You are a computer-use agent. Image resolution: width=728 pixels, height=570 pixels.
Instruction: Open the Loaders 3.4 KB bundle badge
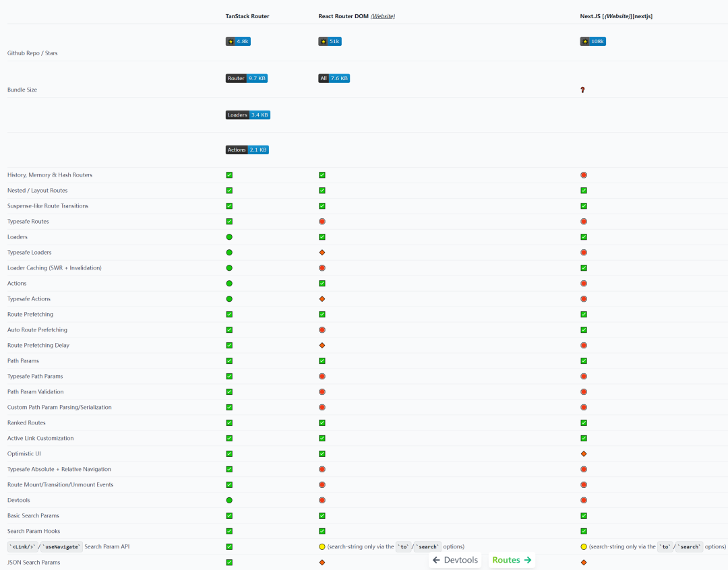pyautogui.click(x=248, y=115)
